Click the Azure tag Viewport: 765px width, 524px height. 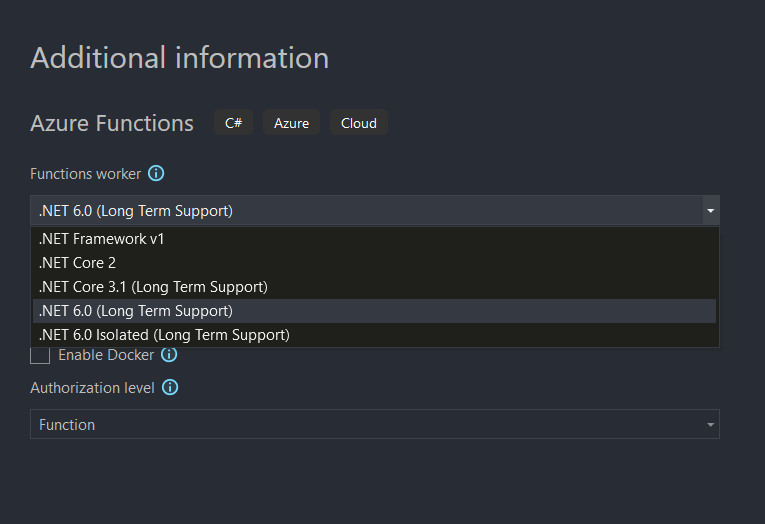pos(291,122)
